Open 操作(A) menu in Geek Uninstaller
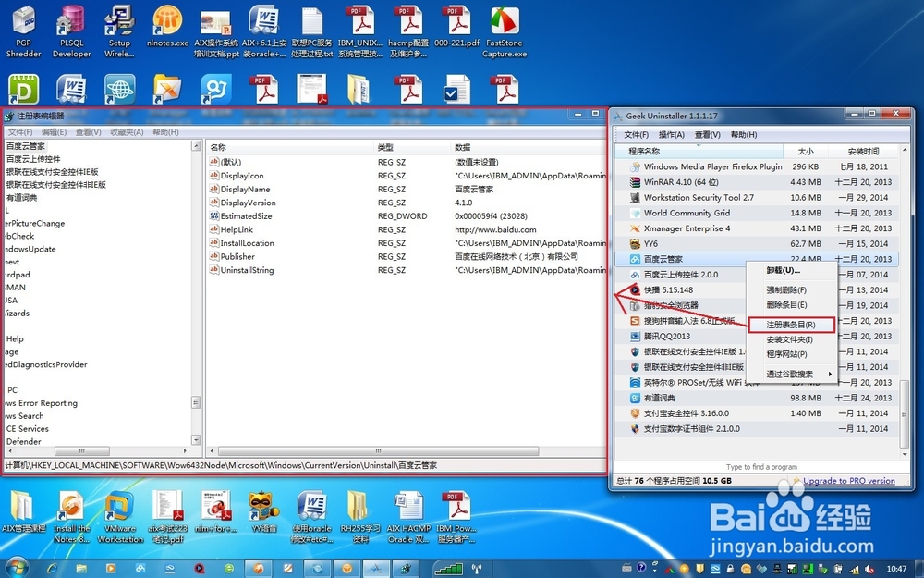 [671, 134]
